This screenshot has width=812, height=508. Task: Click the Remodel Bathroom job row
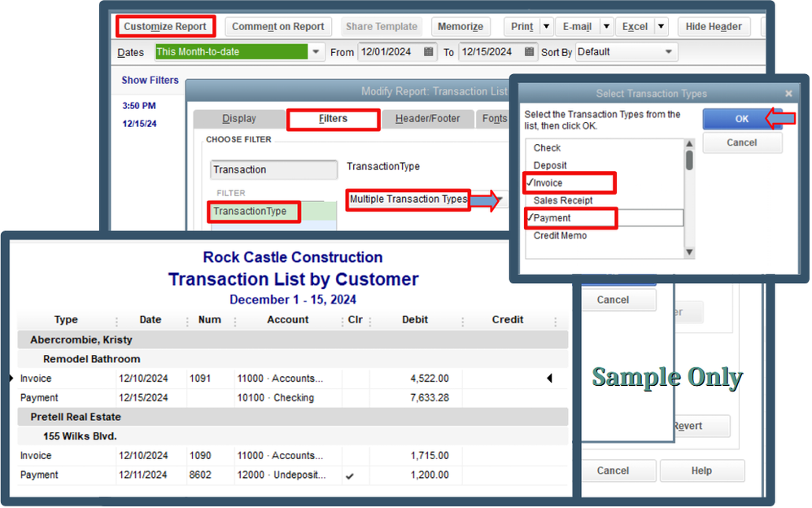tap(293, 359)
